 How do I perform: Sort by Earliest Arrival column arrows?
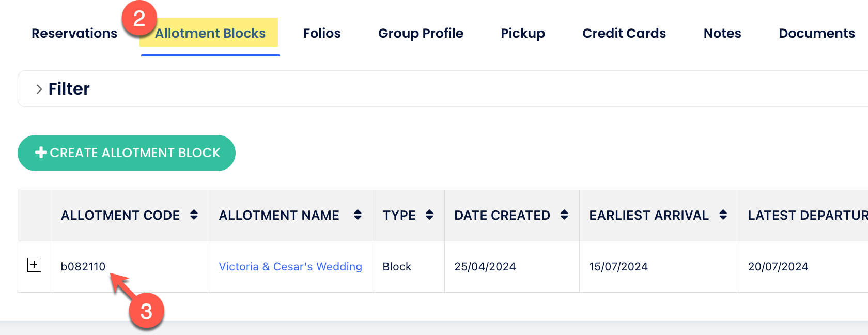(723, 215)
